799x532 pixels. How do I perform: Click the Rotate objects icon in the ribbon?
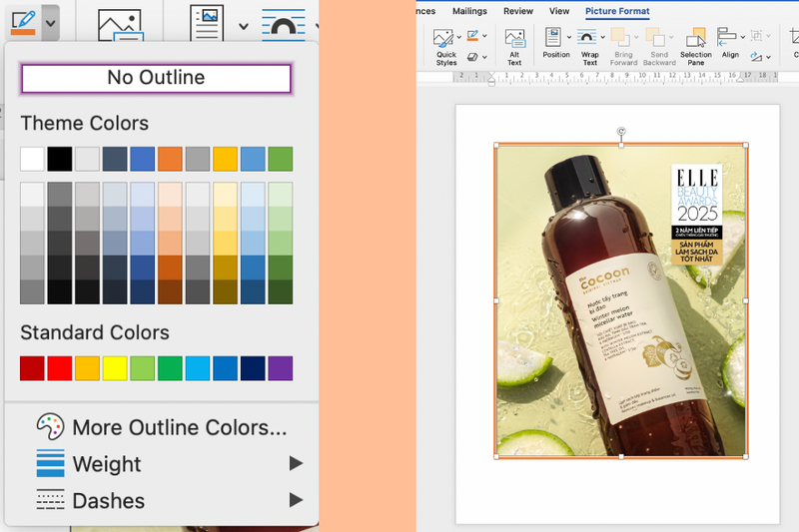tap(758, 57)
